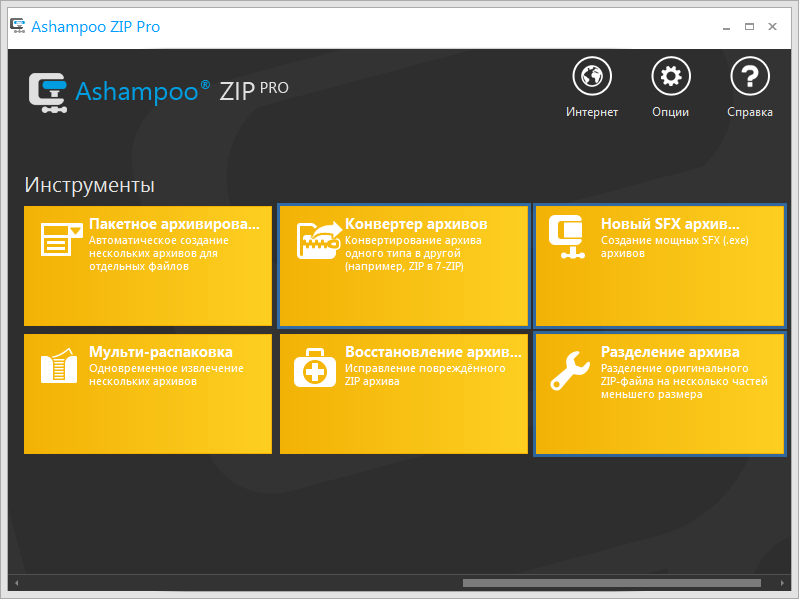Click the Пакетное архивирование list icon
This screenshot has width=799, height=599.
coord(61,238)
